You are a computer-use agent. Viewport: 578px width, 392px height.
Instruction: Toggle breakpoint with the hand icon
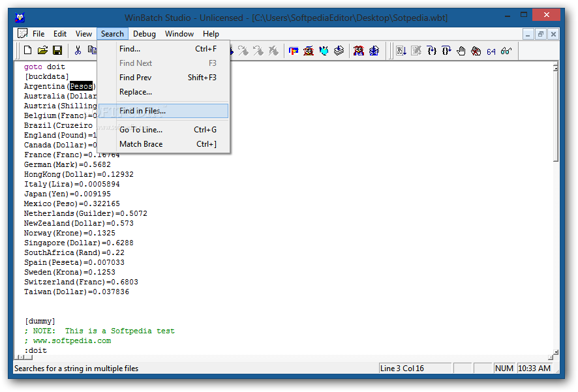(461, 51)
